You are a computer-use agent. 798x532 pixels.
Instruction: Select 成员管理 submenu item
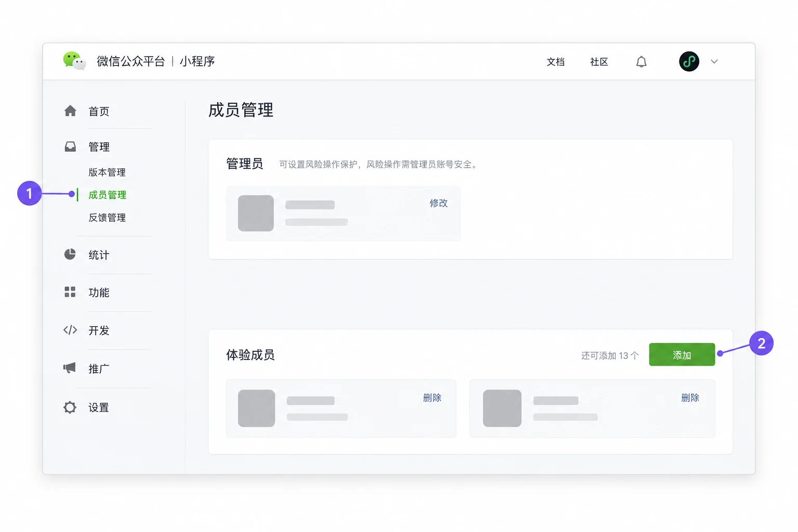pos(108,195)
